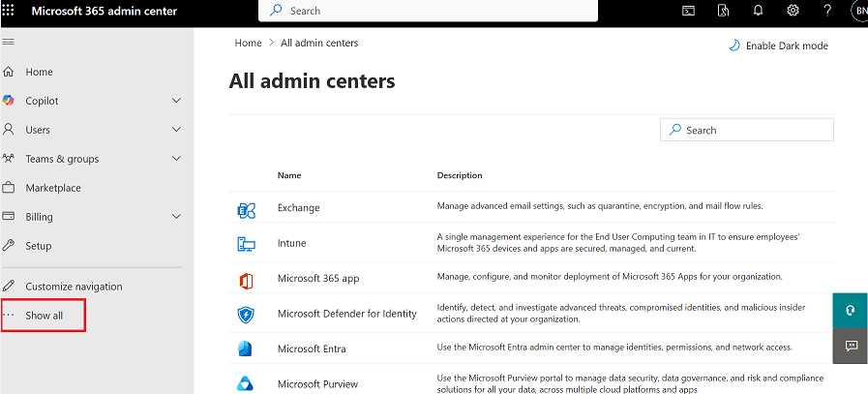Open the Microsoft 365 app link
Image resolution: width=868 pixels, height=394 pixels.
coord(318,278)
